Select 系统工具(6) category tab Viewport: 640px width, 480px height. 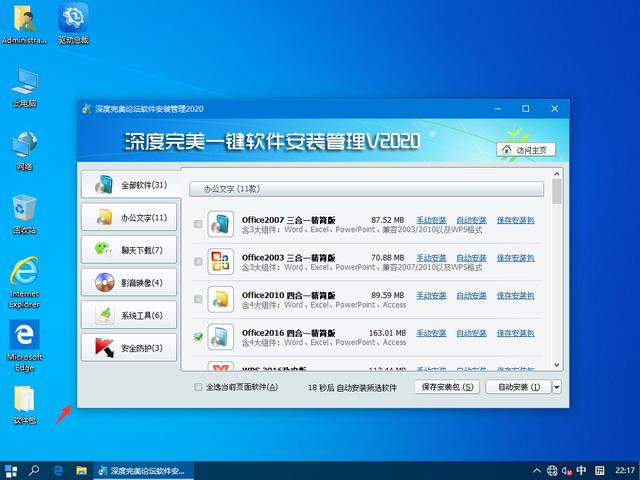(129, 315)
